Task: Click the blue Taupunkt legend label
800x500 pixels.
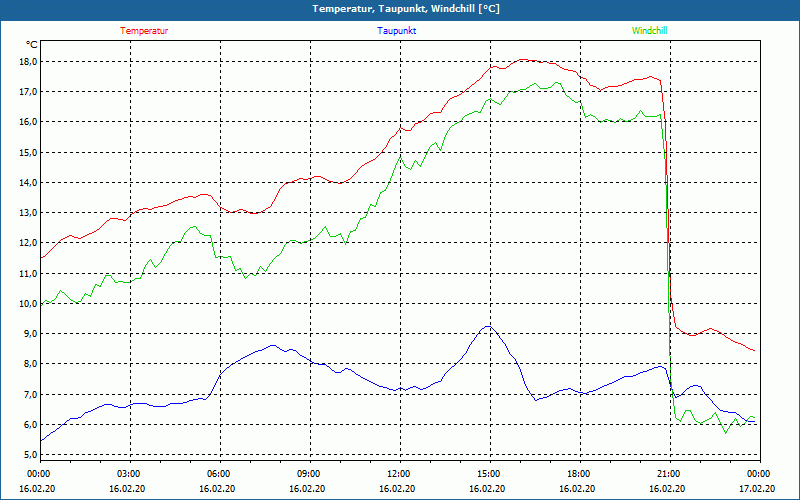Action: (396, 31)
